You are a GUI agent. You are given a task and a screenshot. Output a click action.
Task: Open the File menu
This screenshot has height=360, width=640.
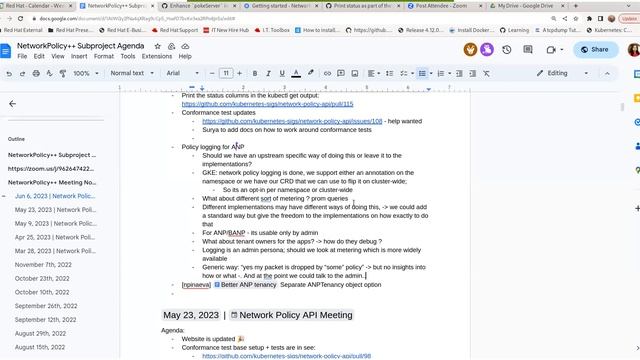(x=22, y=56)
